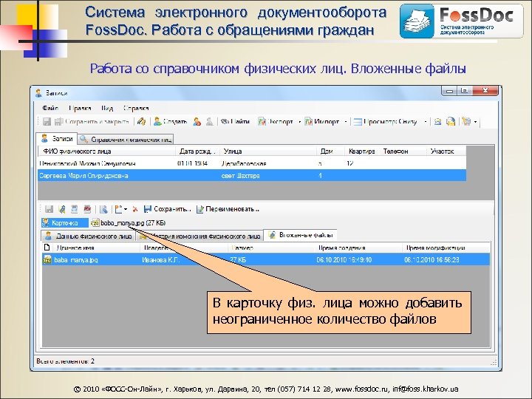Click the print preview icon in the lower toolbar

[103, 209]
